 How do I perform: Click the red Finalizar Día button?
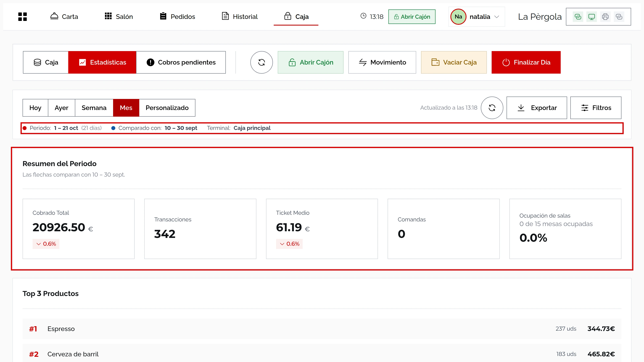coord(526,62)
